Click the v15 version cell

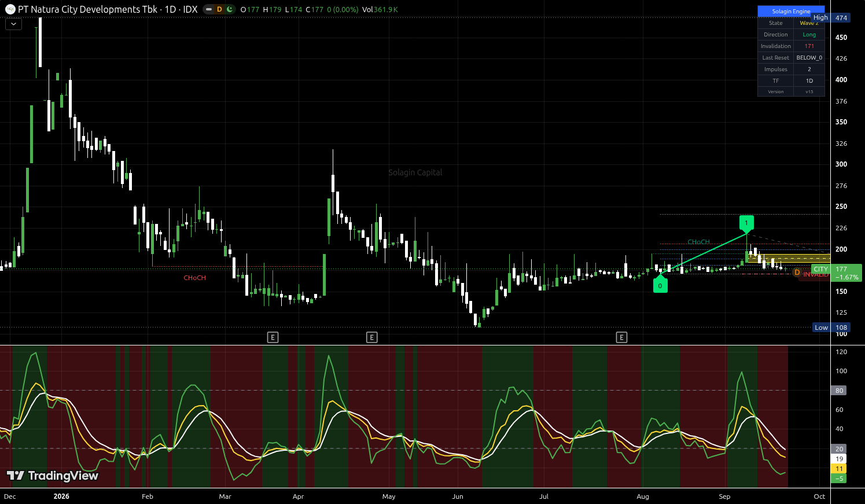(809, 92)
